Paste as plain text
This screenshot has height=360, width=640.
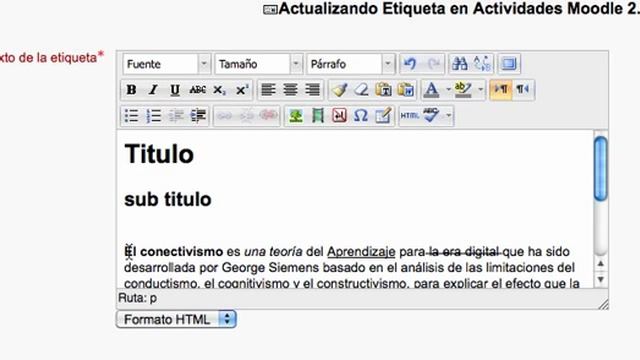point(383,90)
